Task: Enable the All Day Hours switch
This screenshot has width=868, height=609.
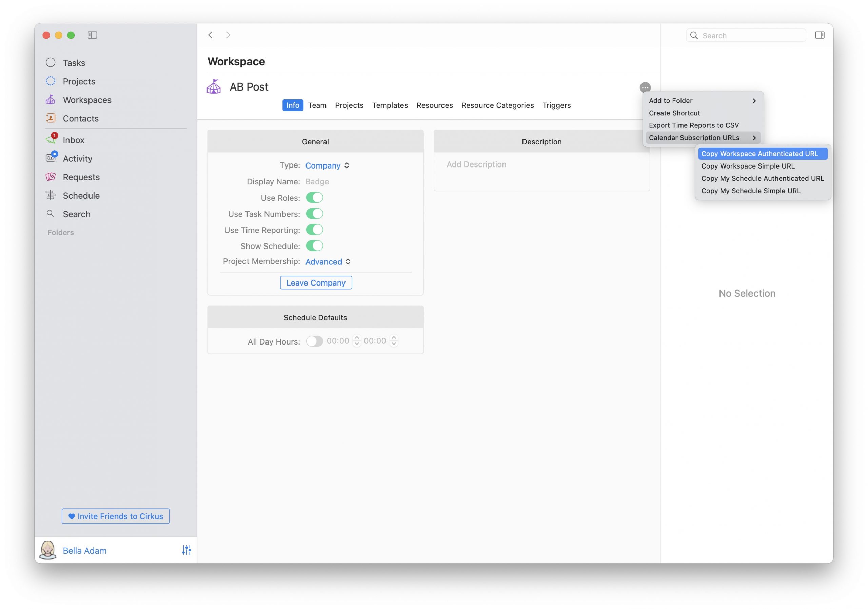Action: [315, 341]
